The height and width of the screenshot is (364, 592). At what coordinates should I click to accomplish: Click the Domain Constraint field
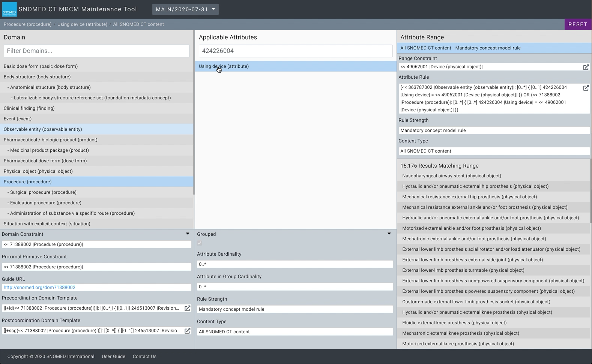96,244
